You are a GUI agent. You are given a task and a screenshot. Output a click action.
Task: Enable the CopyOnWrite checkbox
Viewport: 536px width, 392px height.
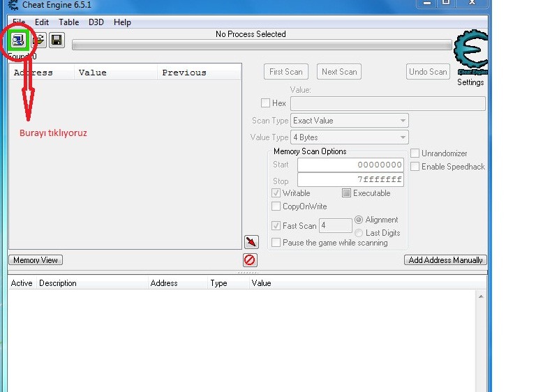tap(276, 206)
